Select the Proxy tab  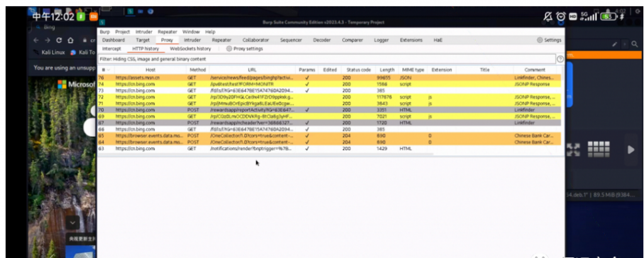(x=167, y=40)
